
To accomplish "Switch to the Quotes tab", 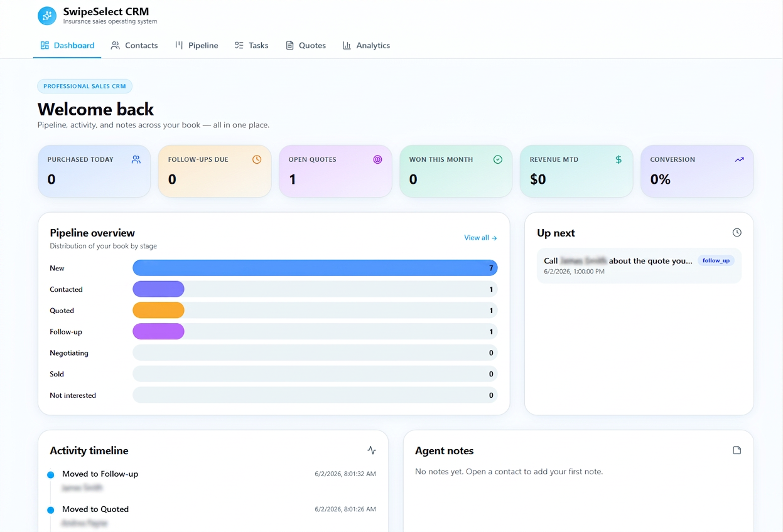I will coord(306,45).
